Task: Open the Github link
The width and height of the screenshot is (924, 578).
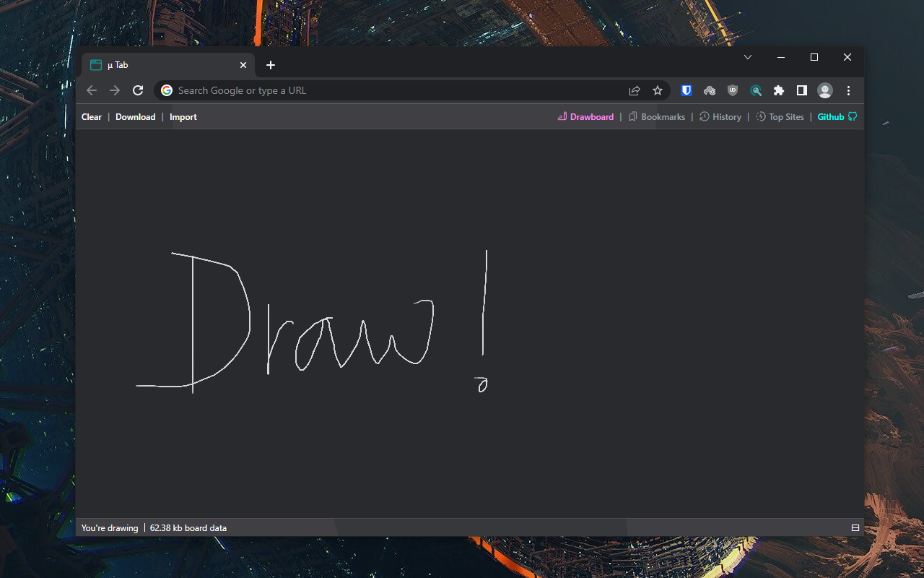Action: (837, 117)
